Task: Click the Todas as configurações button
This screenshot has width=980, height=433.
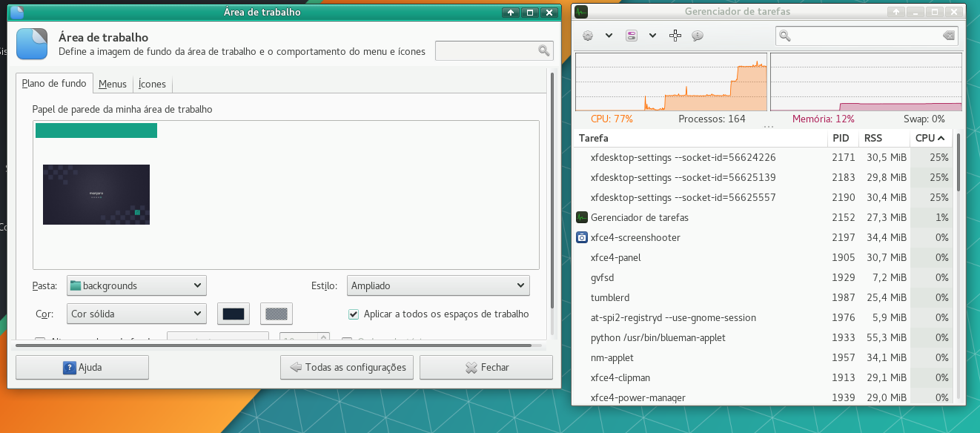Action: (x=347, y=367)
